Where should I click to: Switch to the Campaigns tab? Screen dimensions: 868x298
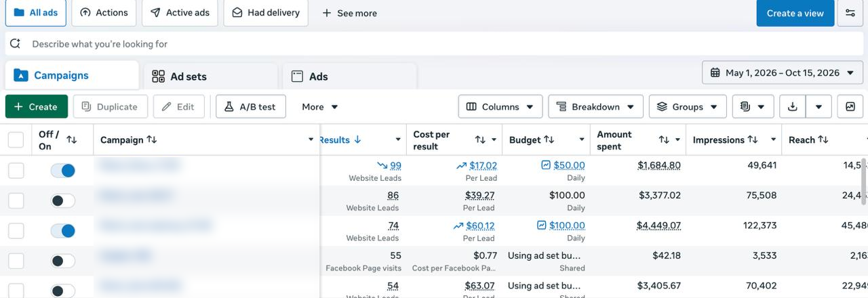click(x=71, y=75)
